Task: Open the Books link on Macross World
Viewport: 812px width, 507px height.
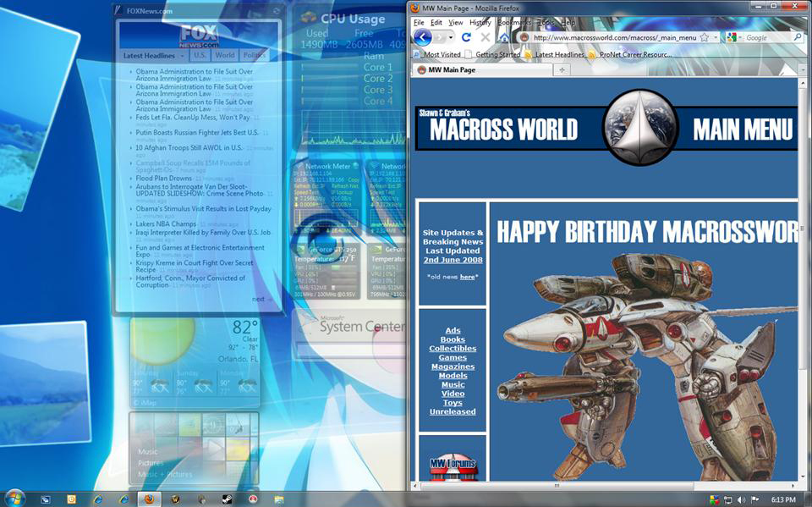Action: tap(453, 339)
